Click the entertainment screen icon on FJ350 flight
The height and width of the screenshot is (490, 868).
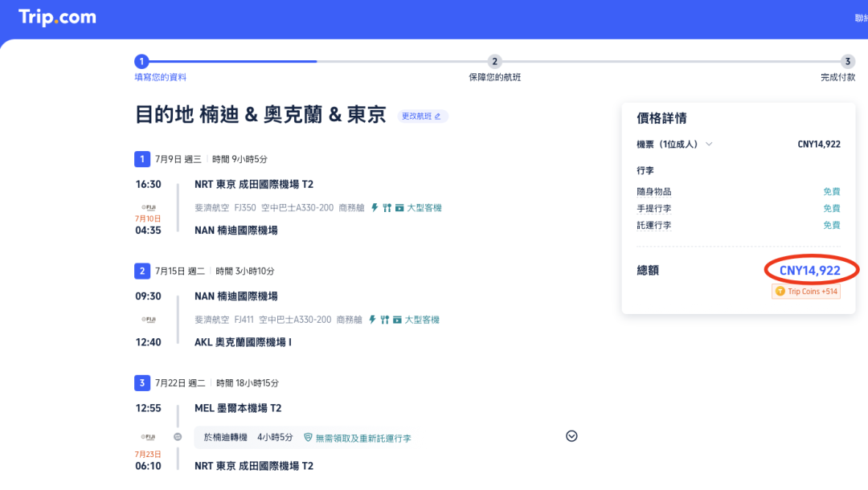[x=399, y=208]
